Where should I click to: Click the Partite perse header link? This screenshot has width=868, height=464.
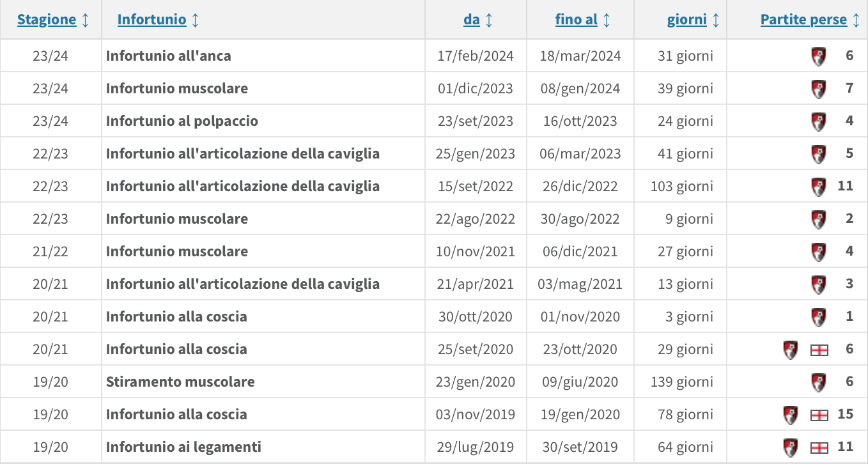(803, 20)
